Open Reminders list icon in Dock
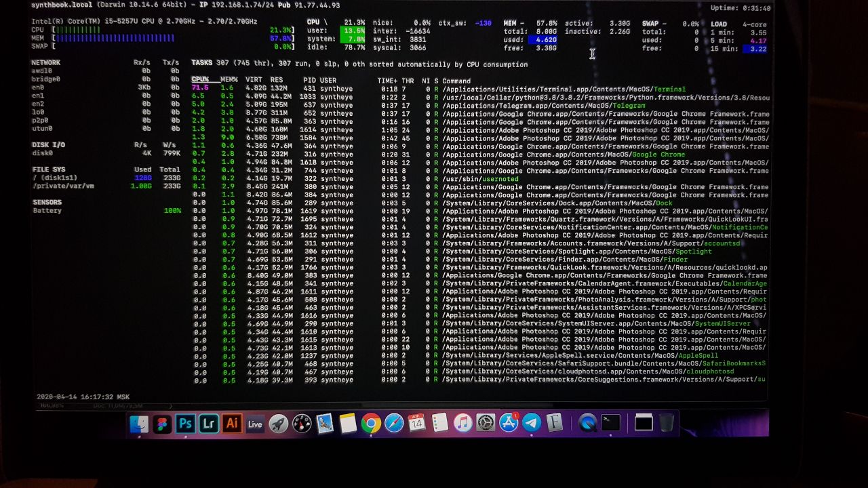Image resolution: width=868 pixels, height=488 pixels. tap(439, 424)
